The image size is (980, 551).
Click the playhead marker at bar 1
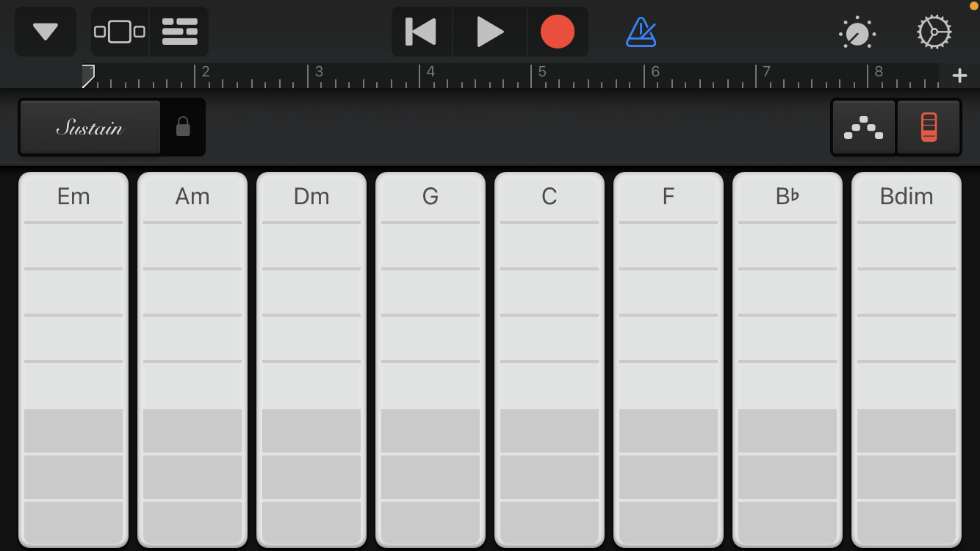click(88, 75)
